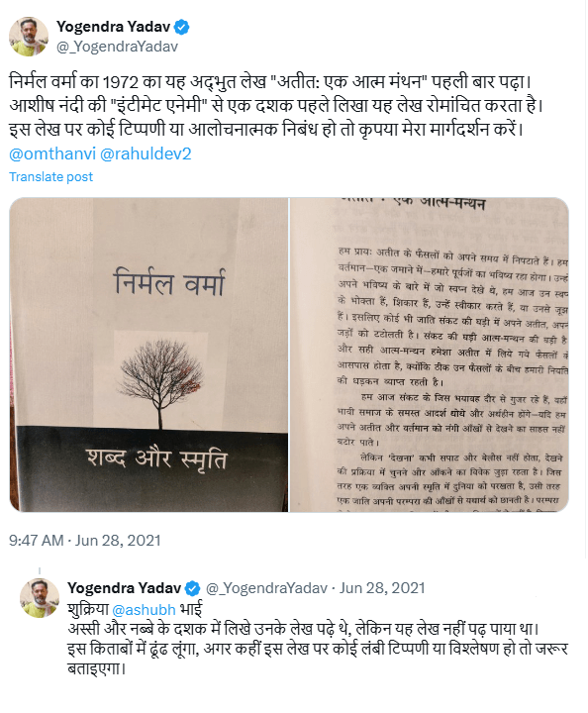Screen dimensions: 588x713
Task: Open the @omthanvi mention
Action: pyautogui.click(x=52, y=153)
